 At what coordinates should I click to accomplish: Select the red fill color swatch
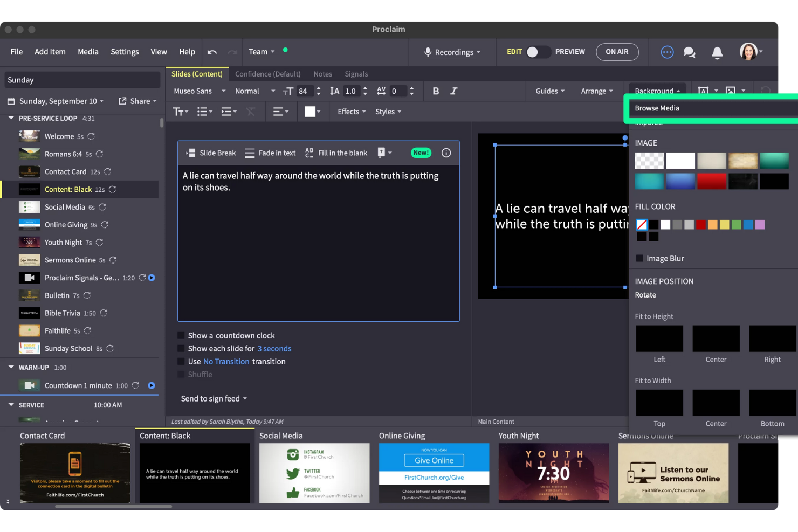point(701,225)
